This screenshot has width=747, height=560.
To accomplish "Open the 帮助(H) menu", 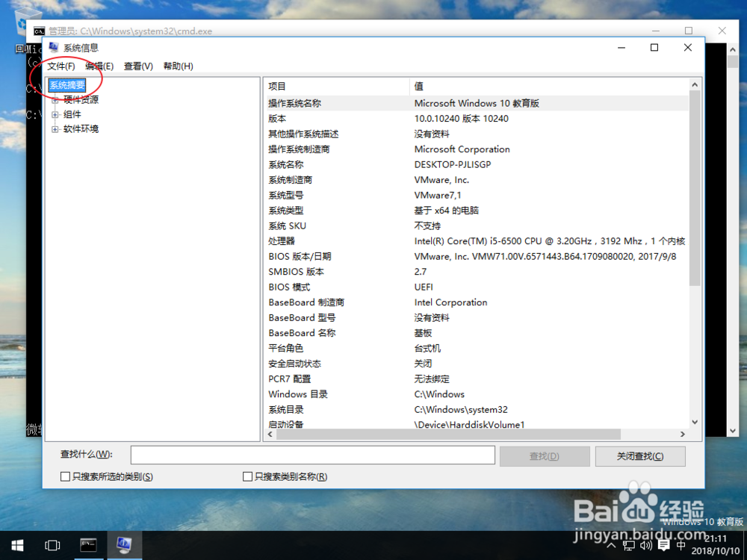I will pyautogui.click(x=179, y=66).
